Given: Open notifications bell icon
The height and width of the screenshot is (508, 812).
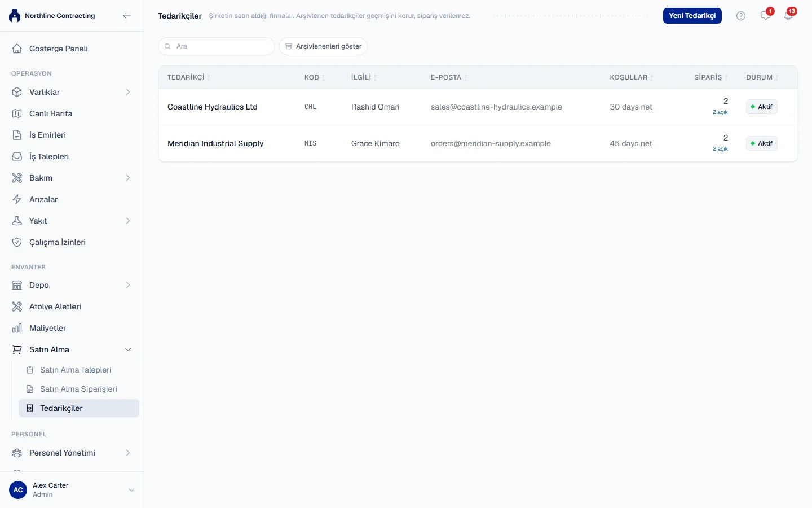Looking at the screenshot, I should pos(788,16).
